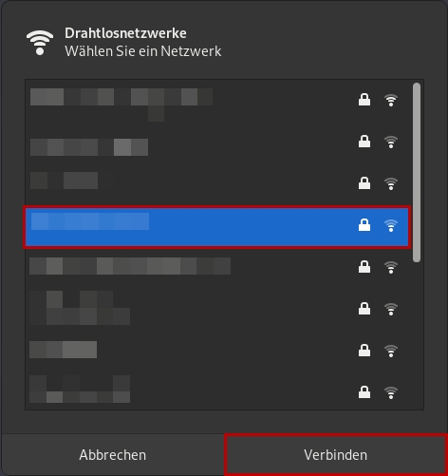Click the network list vertical scrollbar
Screen dimensions: 448x476
417,172
